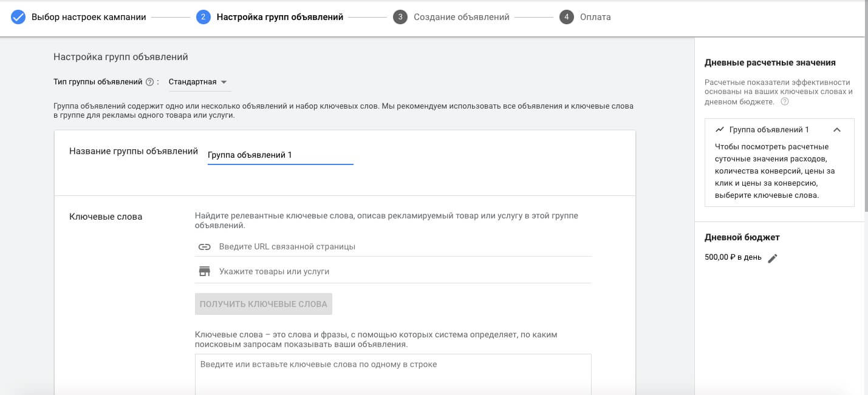This screenshot has width=868, height=395.
Task: Click the Укажите товары или услуги field
Action: (x=393, y=271)
